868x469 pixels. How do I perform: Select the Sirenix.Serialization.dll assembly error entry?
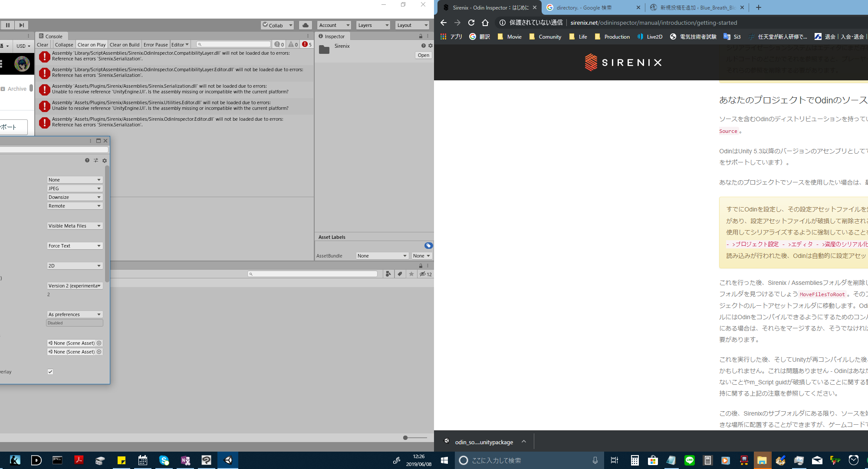(x=174, y=89)
